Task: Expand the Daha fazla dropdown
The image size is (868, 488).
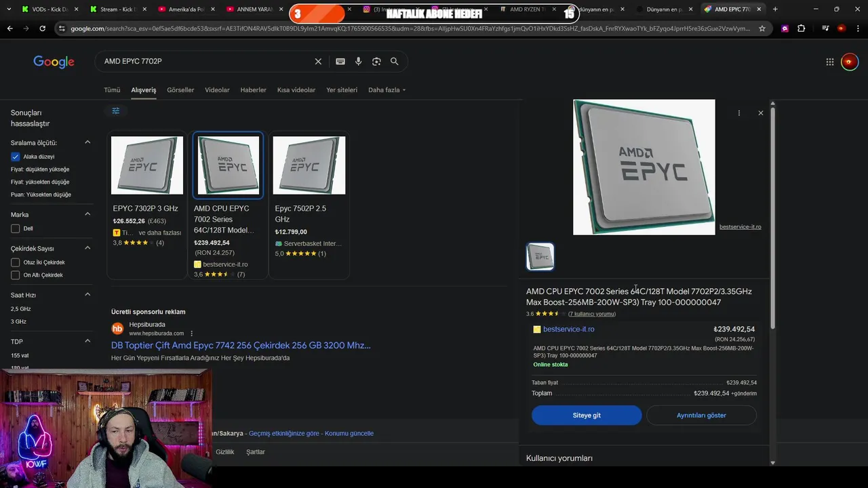Action: point(387,90)
